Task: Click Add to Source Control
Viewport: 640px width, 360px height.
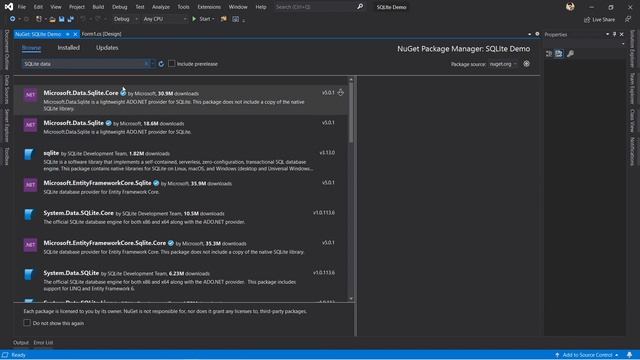Action: (587, 355)
